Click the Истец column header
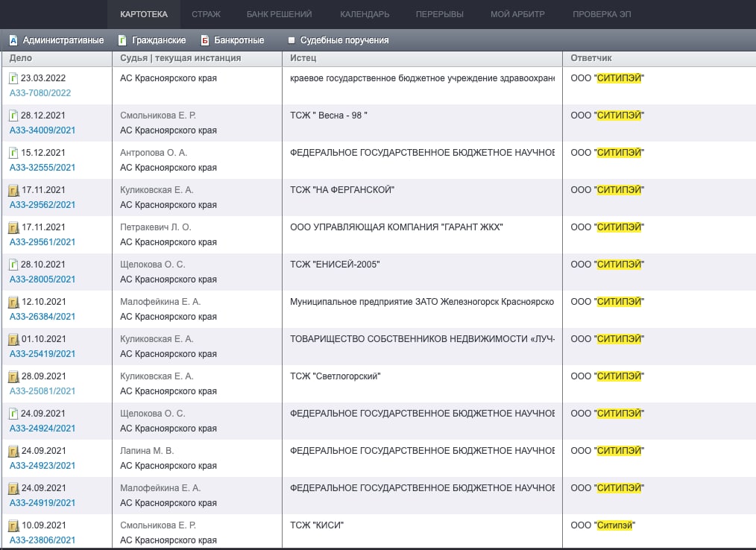The height and width of the screenshot is (550, 756). [303, 58]
